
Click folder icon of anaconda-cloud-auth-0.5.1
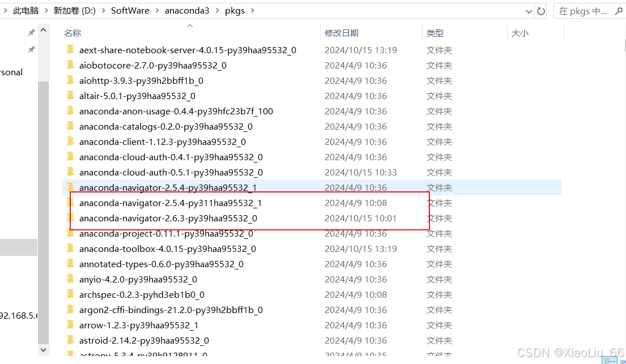70,172
